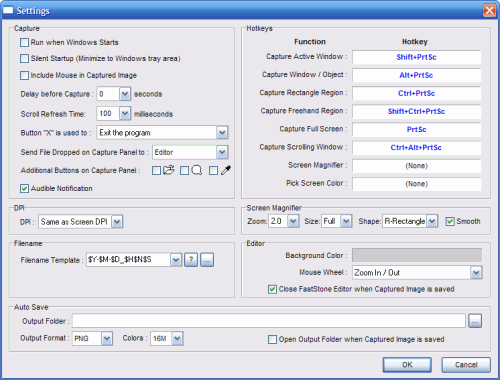Browse for the Auto Save output folder
The image size is (500, 380).
[475, 321]
